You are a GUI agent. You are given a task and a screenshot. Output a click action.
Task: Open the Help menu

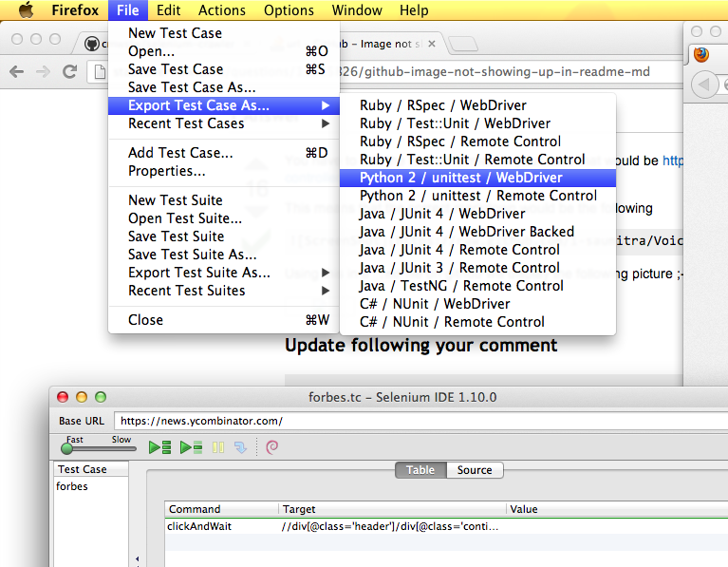coord(414,10)
